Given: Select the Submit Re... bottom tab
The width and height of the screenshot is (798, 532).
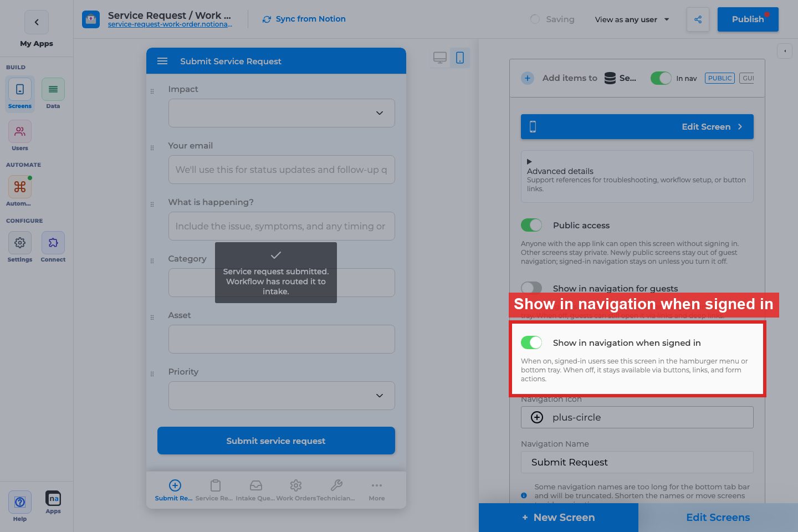Looking at the screenshot, I should [x=174, y=490].
